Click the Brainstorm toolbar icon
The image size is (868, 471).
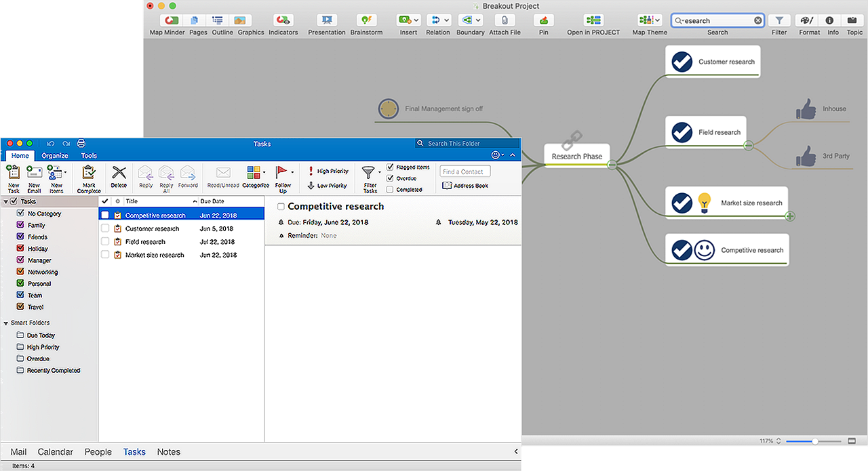[x=366, y=21]
